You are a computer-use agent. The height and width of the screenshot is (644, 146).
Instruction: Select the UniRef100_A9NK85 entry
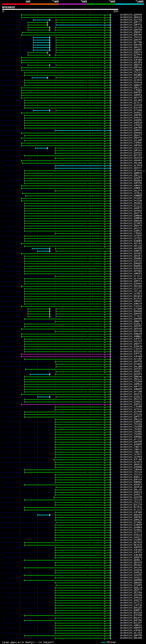pyautogui.click(x=131, y=389)
